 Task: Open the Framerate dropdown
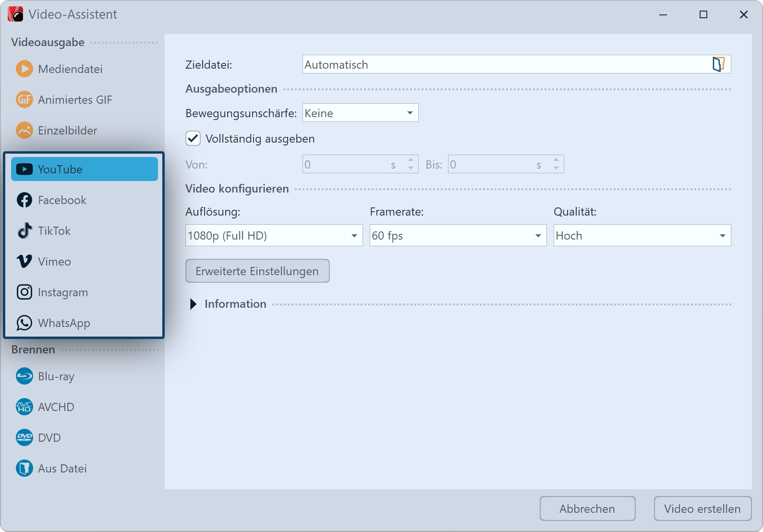coord(458,236)
